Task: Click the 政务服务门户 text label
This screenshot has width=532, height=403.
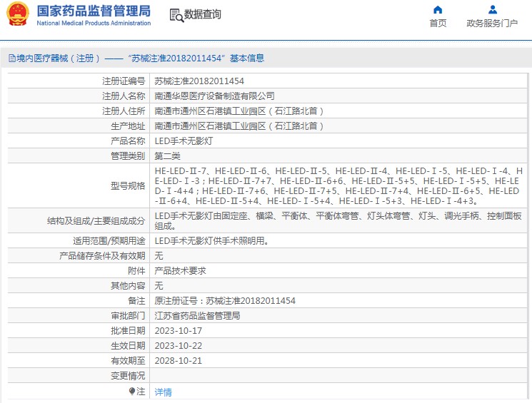Action: [492, 23]
